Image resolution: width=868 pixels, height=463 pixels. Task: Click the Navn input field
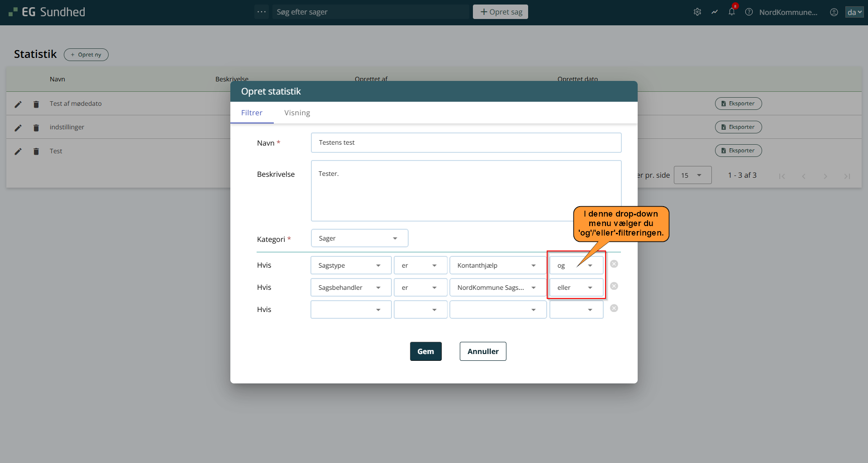pos(466,143)
